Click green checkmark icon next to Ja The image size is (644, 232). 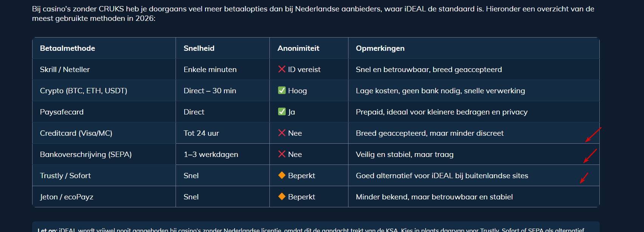282,111
